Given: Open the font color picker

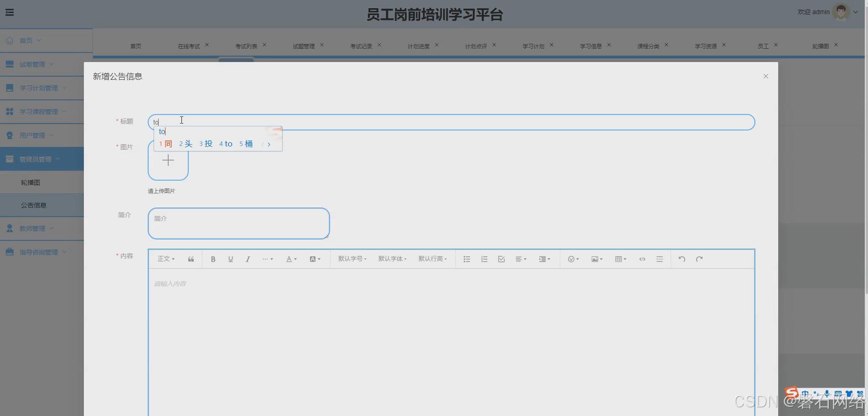Looking at the screenshot, I should (291, 259).
